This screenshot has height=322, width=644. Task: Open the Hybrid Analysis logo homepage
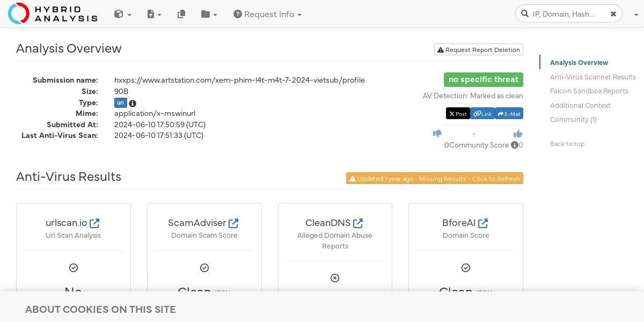[53, 13]
